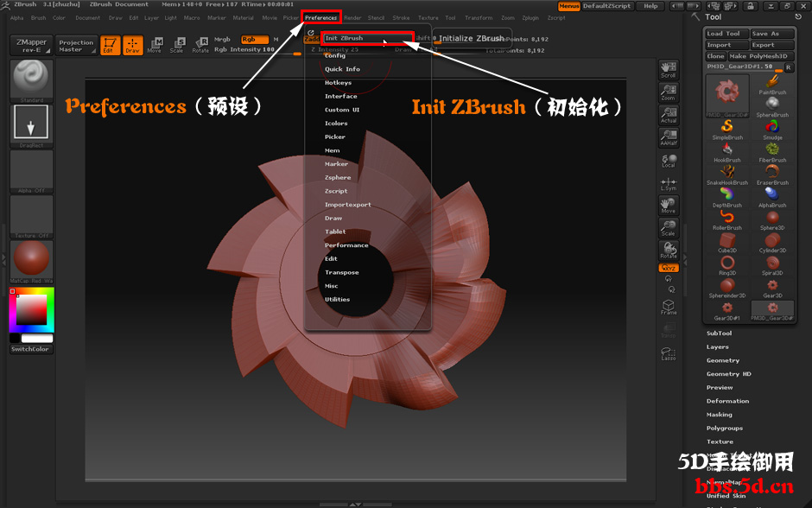
Task: Choose the Sphere3D primitive
Action: tap(772, 219)
